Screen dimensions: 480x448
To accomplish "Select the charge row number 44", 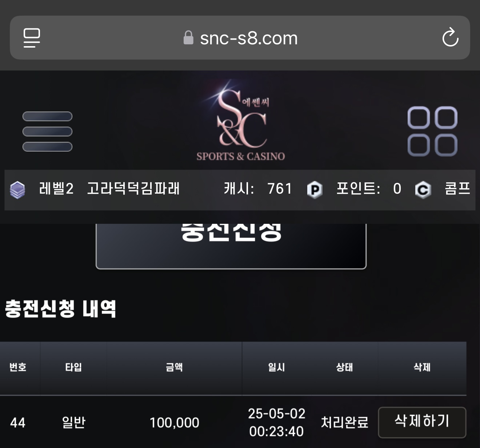I will 18,423.
